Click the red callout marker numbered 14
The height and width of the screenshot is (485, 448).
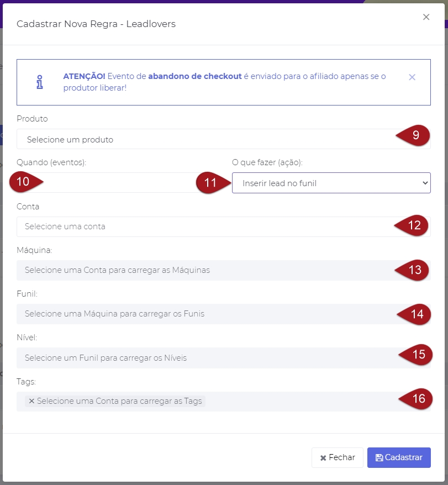click(414, 314)
